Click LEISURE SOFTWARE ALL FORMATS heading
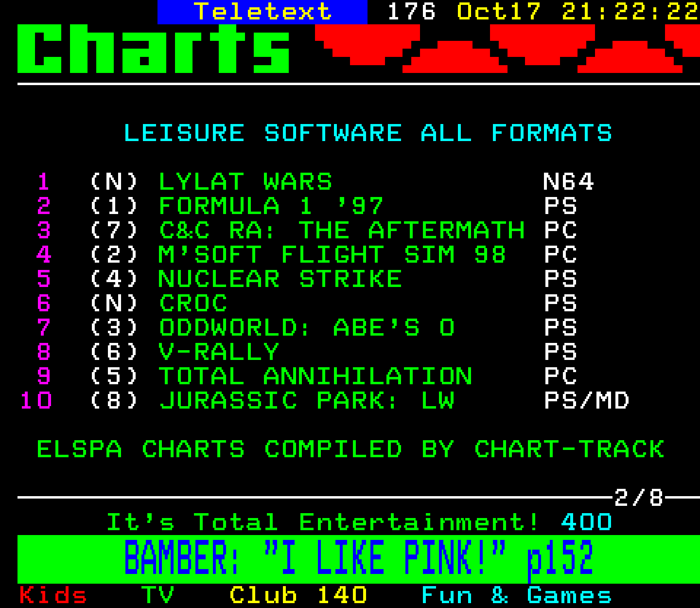The height and width of the screenshot is (608, 700). click(x=368, y=133)
